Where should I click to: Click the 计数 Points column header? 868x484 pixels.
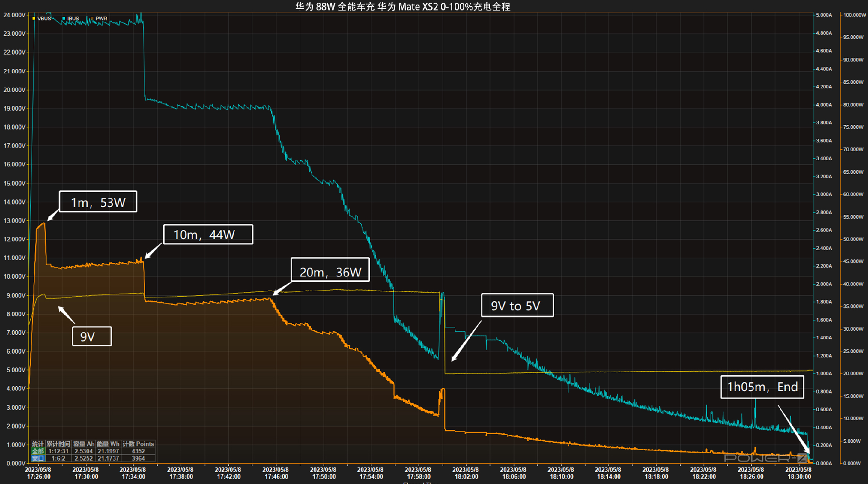coord(138,444)
